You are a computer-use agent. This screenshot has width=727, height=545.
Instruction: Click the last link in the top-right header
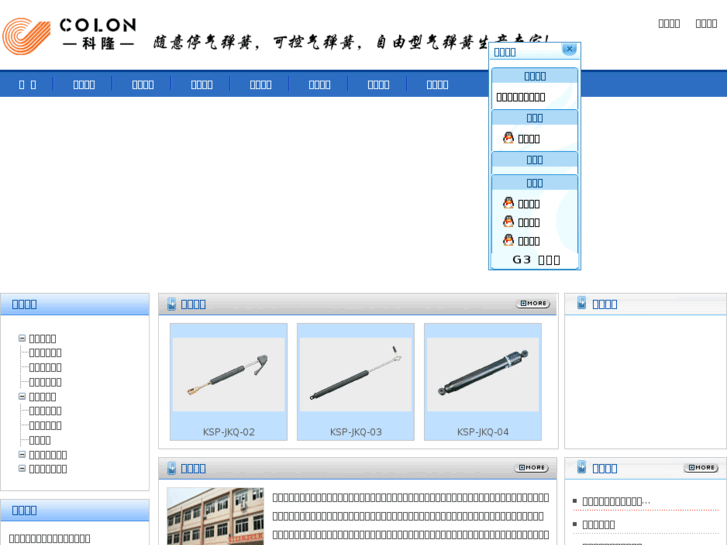(x=706, y=23)
